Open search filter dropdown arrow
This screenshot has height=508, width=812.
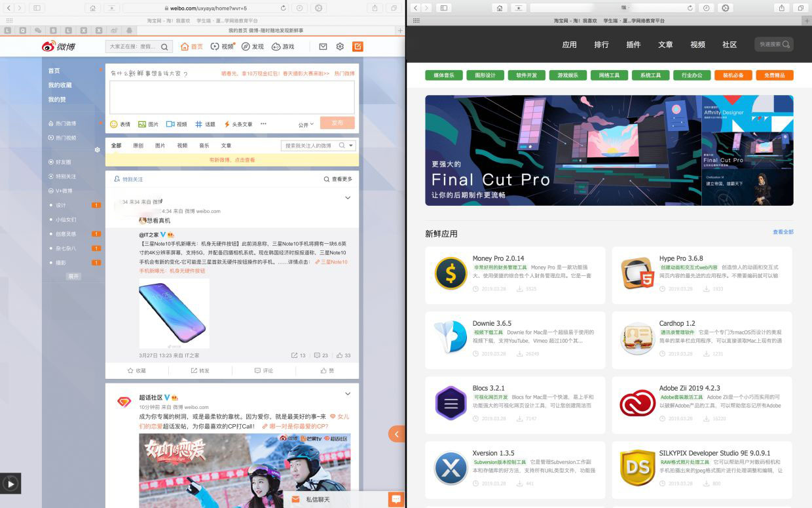point(351,146)
